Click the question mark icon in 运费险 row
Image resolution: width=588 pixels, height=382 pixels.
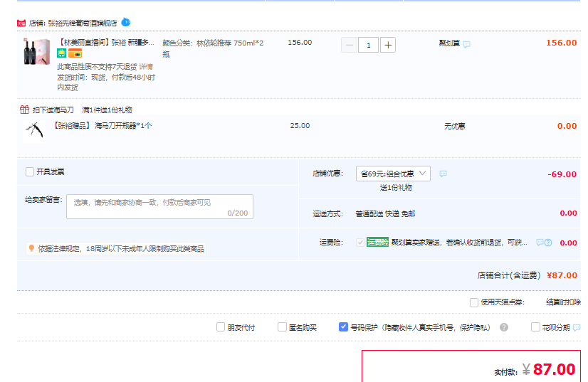pyautogui.click(x=548, y=243)
